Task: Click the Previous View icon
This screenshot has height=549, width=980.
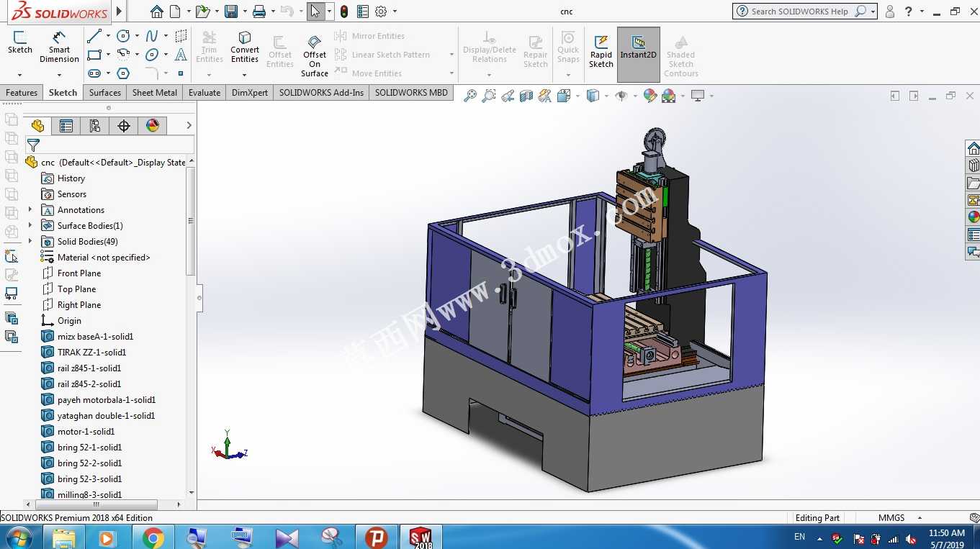Action: point(508,96)
